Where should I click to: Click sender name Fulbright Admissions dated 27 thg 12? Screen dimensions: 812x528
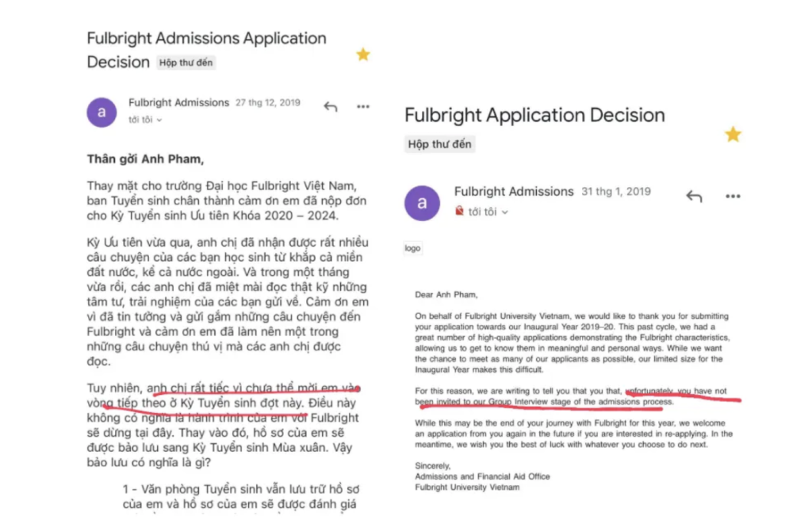pyautogui.click(x=178, y=102)
